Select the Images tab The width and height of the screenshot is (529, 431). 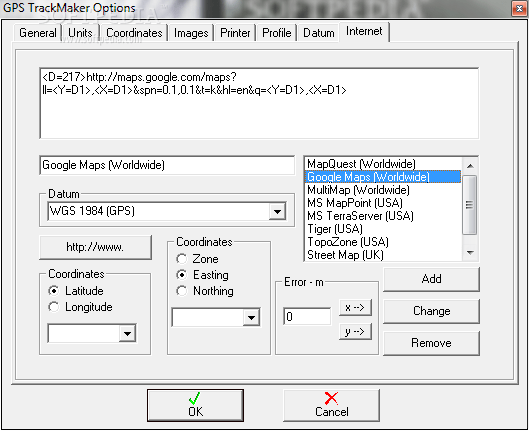coord(191,33)
